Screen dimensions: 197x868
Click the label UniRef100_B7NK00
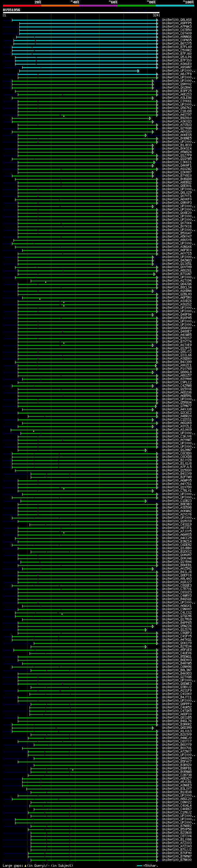click(x=177, y=860)
